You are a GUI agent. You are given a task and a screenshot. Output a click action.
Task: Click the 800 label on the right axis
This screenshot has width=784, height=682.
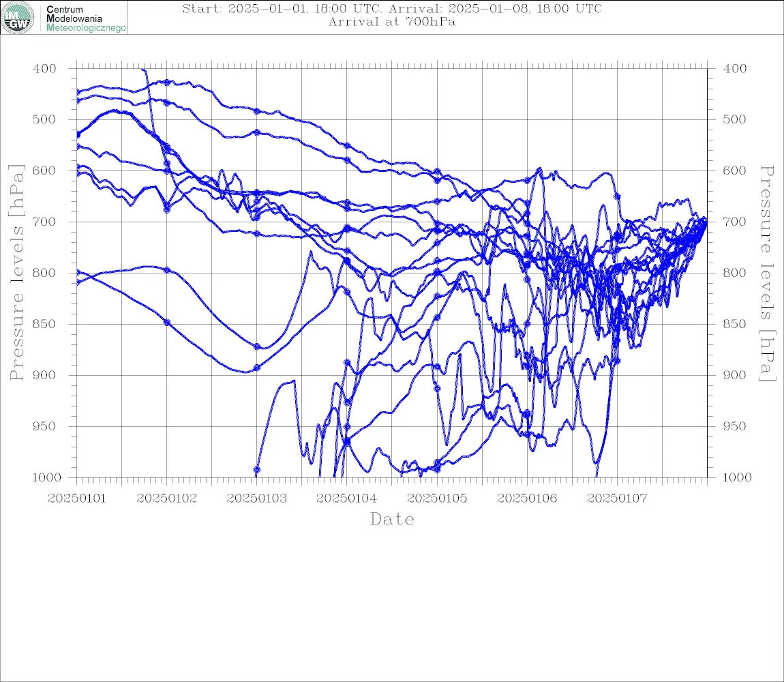tap(734, 273)
